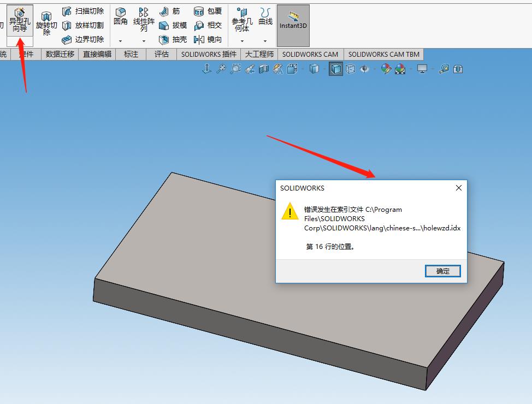
Task: Click the 圆角 fillet tool
Action: tap(121, 17)
